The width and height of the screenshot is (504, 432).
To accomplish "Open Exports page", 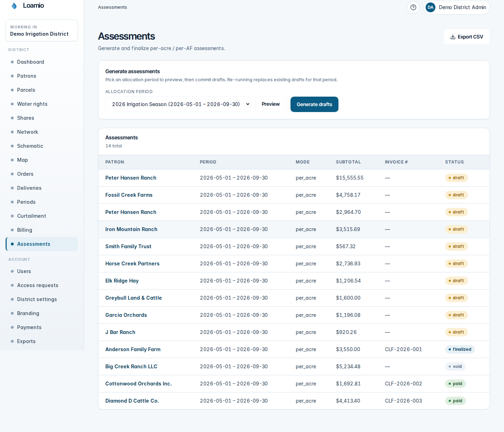I will pos(42,341).
